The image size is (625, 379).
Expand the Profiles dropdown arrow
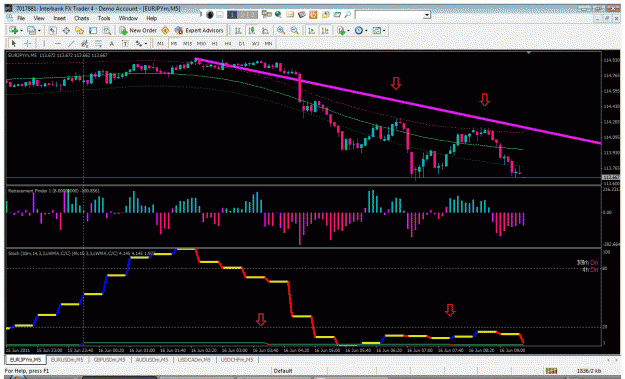point(39,30)
